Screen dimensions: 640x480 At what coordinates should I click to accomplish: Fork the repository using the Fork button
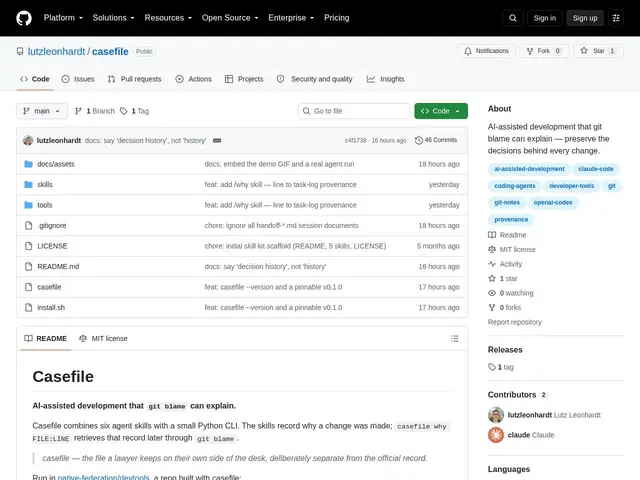pos(544,51)
